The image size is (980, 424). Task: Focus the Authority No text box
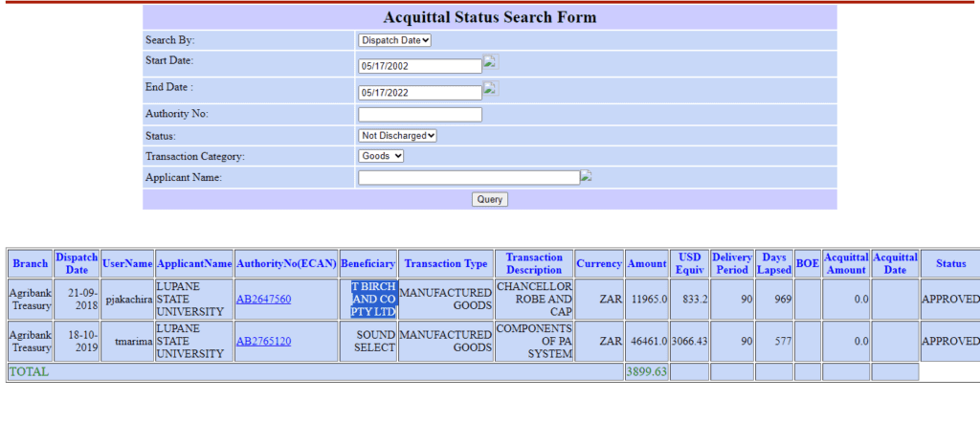tap(420, 115)
